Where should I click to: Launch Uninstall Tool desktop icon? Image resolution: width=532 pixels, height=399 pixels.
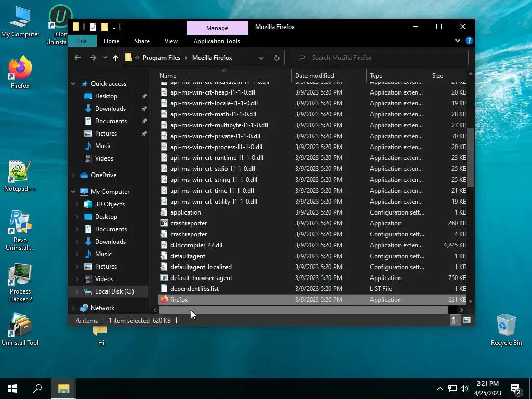point(20,330)
